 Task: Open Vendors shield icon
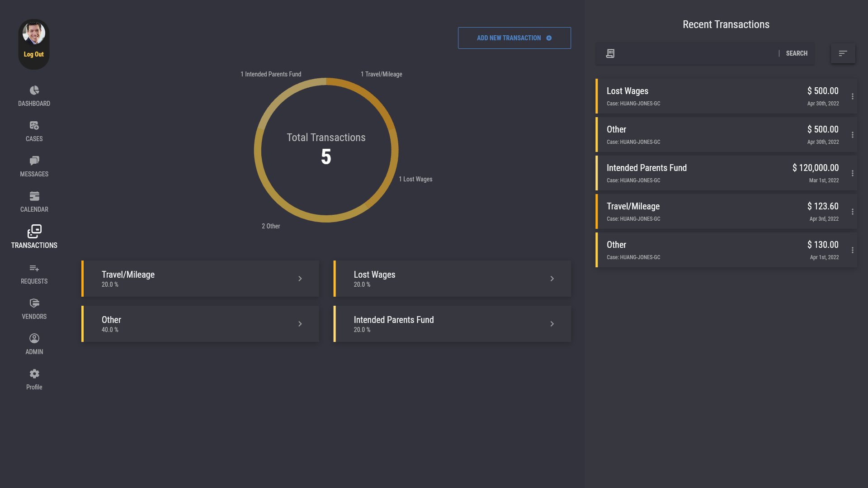(x=34, y=303)
